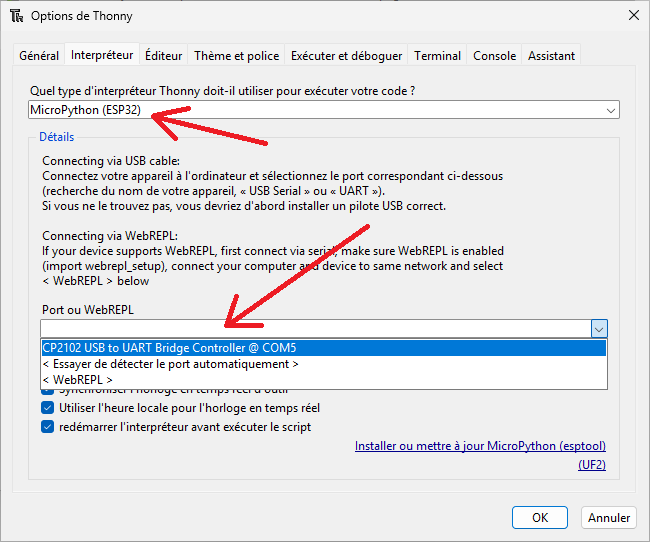The width and height of the screenshot is (650, 542).
Task: Switch to the Général tab
Action: (x=39, y=56)
